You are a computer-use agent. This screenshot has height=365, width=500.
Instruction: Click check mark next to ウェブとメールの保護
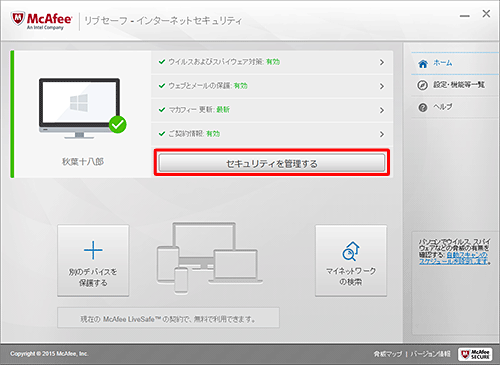pyautogui.click(x=162, y=86)
